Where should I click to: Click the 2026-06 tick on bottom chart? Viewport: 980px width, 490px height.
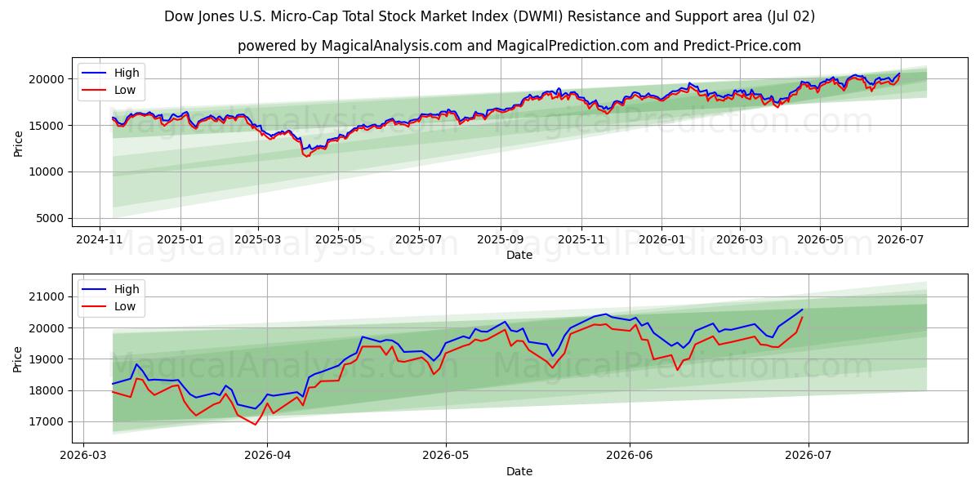(630, 456)
